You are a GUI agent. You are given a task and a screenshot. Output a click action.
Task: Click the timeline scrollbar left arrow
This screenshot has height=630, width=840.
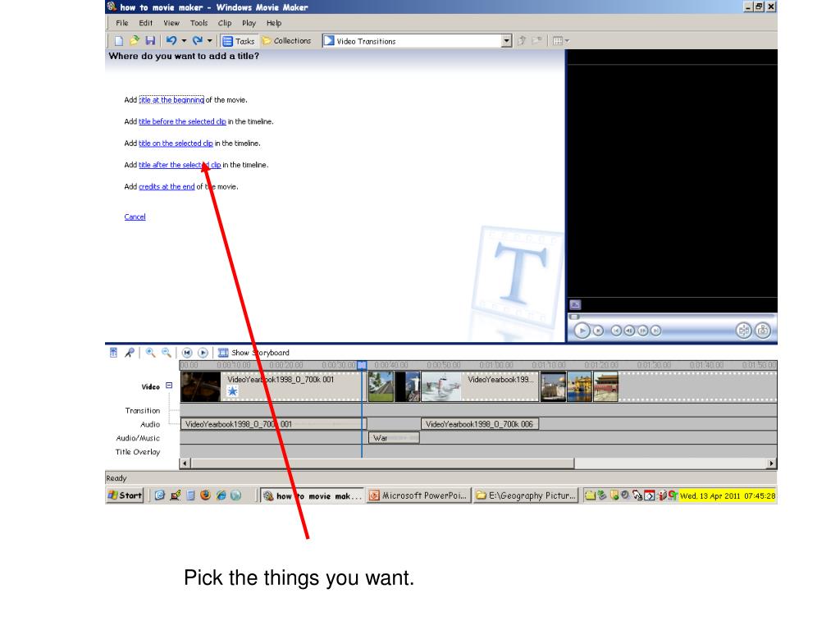[185, 463]
